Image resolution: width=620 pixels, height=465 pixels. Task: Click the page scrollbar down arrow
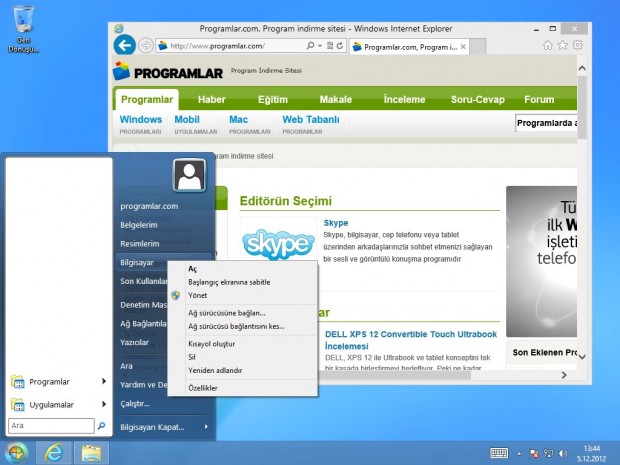click(582, 357)
